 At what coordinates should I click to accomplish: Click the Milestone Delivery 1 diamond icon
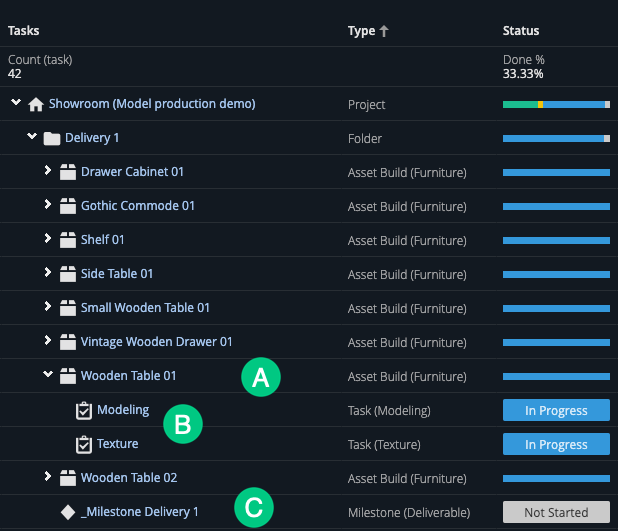[x=68, y=512]
